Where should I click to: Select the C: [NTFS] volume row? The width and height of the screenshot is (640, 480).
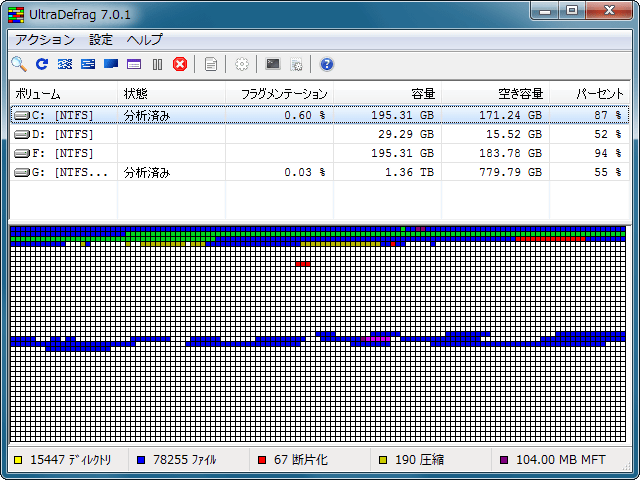pos(320,116)
